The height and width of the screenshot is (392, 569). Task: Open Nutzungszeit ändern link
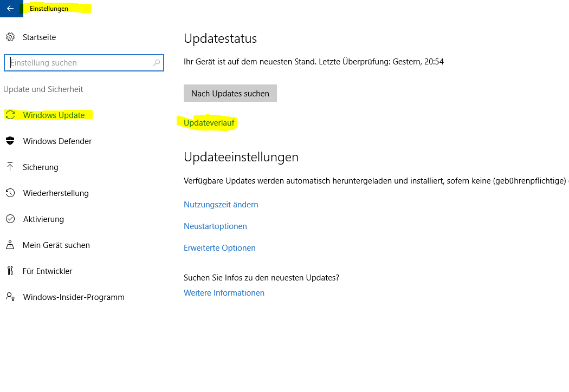221,205
